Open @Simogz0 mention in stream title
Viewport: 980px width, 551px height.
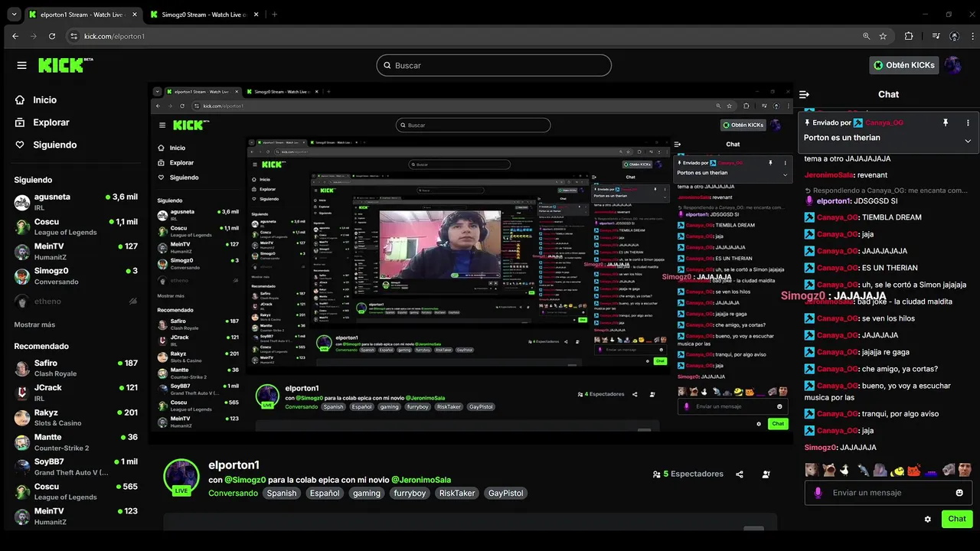(x=245, y=480)
